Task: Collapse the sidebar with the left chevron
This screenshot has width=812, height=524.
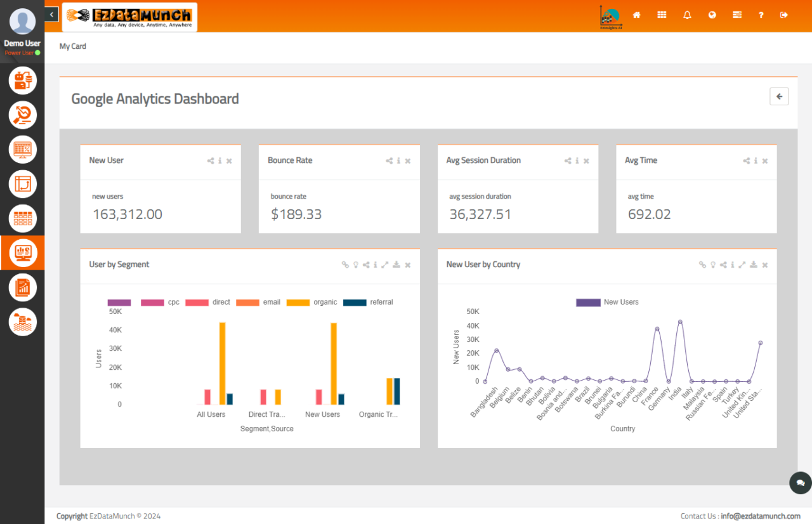Action: coord(51,13)
